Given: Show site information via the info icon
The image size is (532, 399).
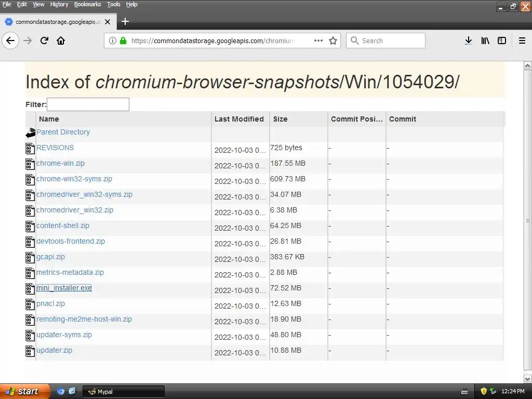Looking at the screenshot, I should click(x=112, y=41).
